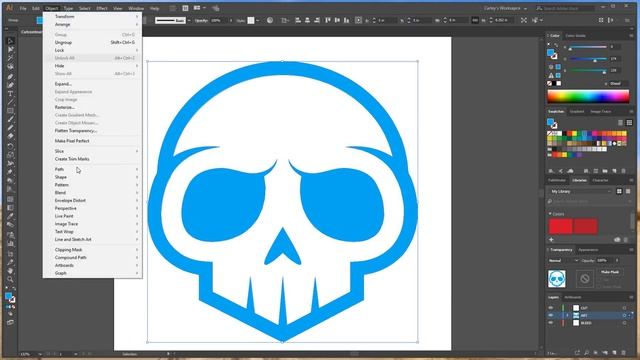Click the create new layer icon
This screenshot has height=360, width=640.
pos(614,352)
